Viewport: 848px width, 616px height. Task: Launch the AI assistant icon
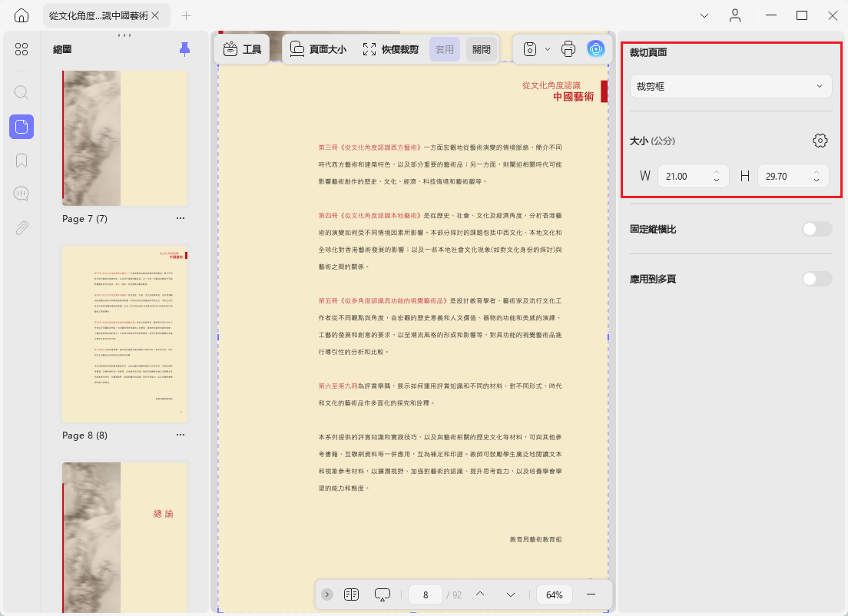pyautogui.click(x=595, y=49)
